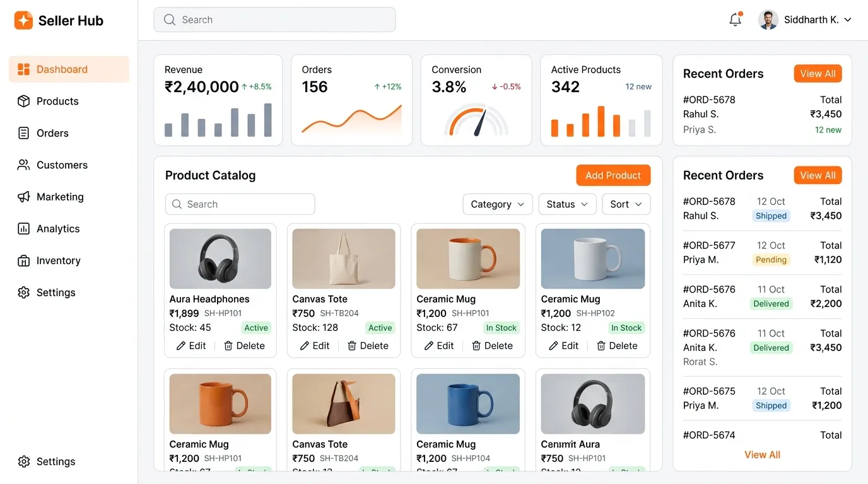The width and height of the screenshot is (868, 484).
Task: Click the Dashboard grid icon in sidebar
Action: tap(23, 69)
